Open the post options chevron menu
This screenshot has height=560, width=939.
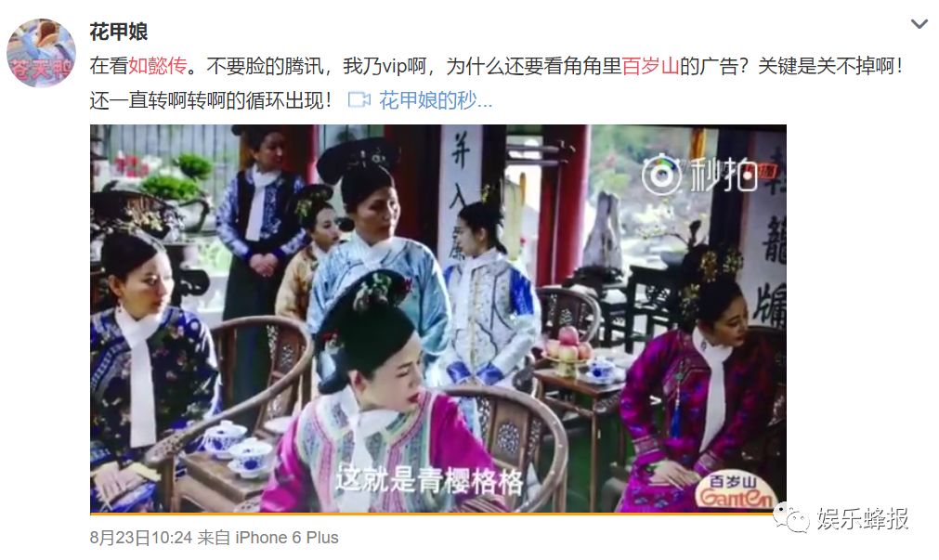[x=919, y=24]
